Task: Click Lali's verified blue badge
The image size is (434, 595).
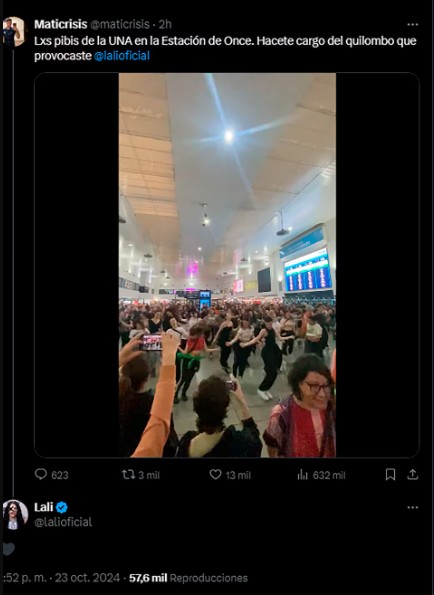Action: point(61,507)
